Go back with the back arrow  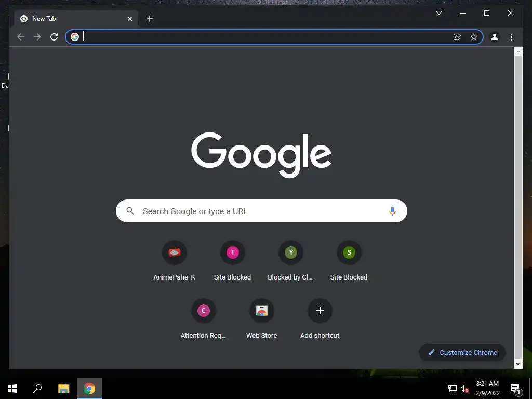[21, 37]
